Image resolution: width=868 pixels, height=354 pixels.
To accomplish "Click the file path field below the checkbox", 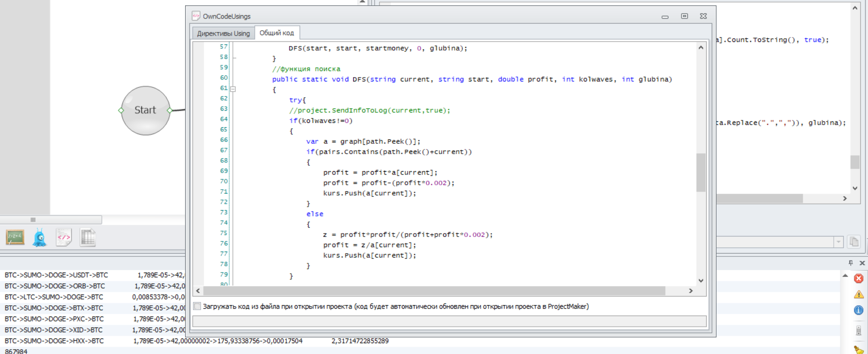I will coord(449,321).
